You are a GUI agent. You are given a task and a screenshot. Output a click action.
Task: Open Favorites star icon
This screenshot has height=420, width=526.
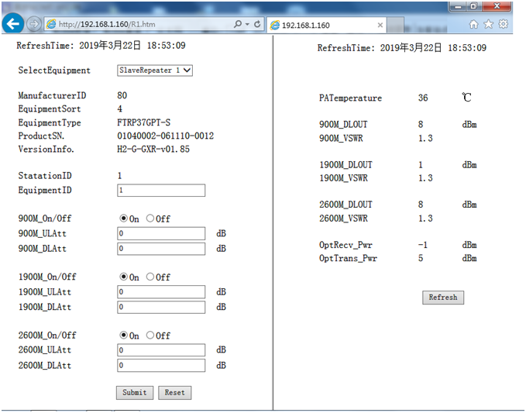488,24
